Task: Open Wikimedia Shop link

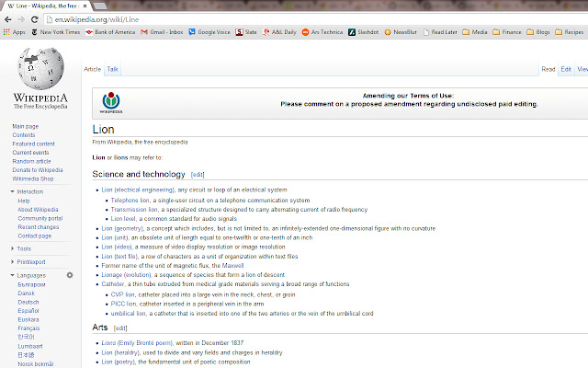Action: click(33, 178)
